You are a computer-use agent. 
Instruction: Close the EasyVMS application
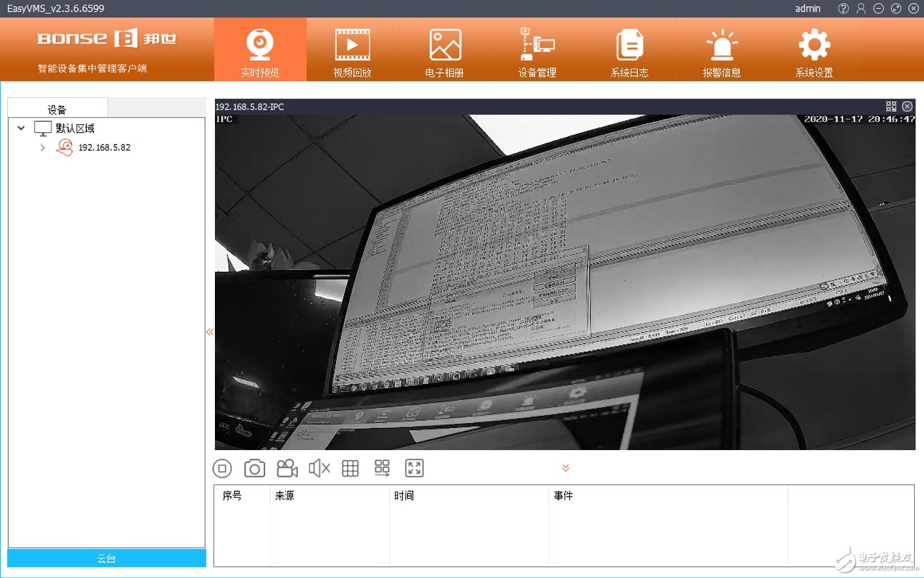(x=914, y=9)
